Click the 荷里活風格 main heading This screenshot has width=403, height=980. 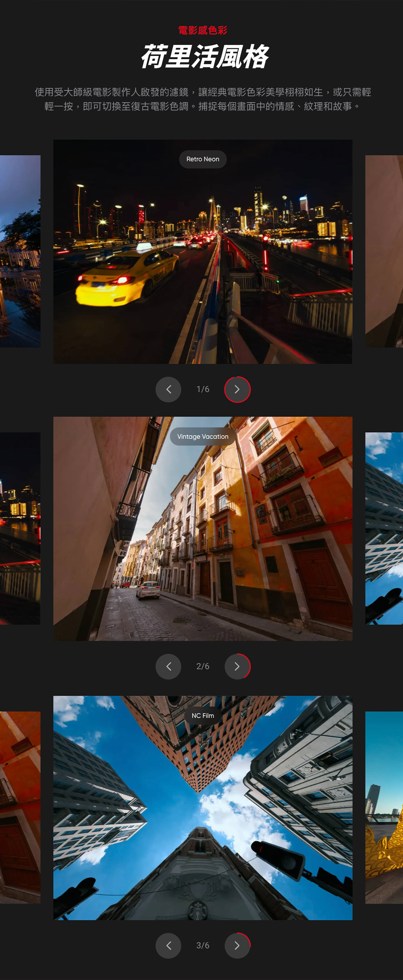(x=204, y=56)
